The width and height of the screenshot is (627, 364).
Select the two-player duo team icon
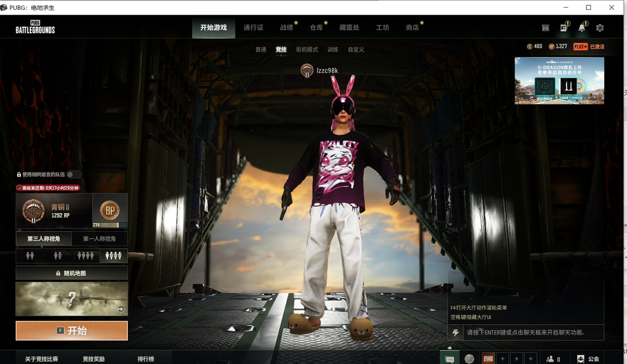(x=57, y=255)
